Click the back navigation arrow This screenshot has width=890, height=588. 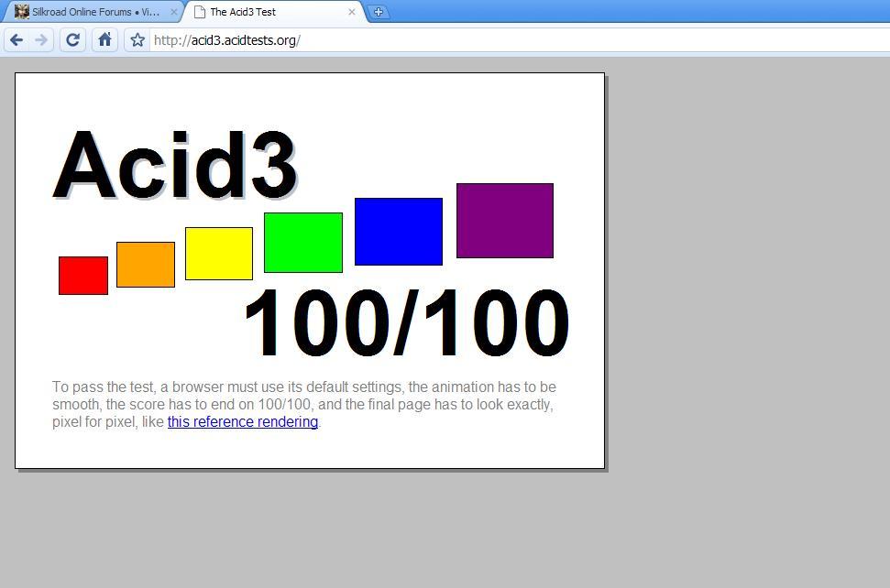16,40
